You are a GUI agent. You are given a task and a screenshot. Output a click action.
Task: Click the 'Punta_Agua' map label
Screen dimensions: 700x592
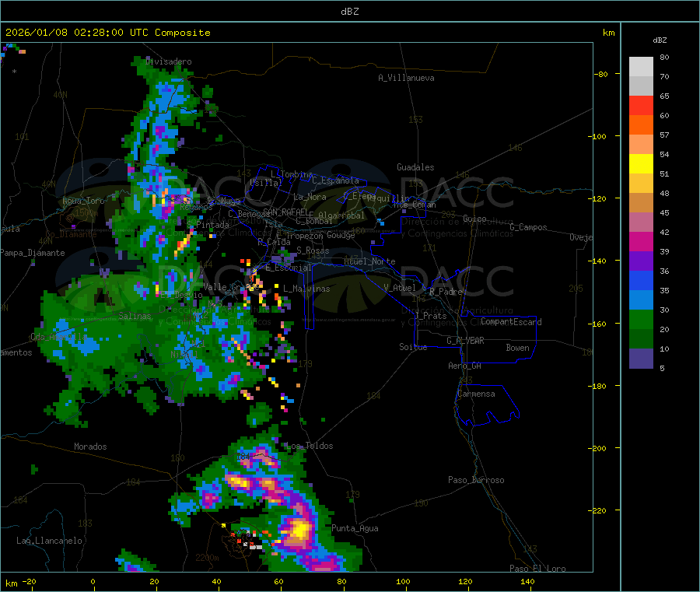click(x=355, y=528)
